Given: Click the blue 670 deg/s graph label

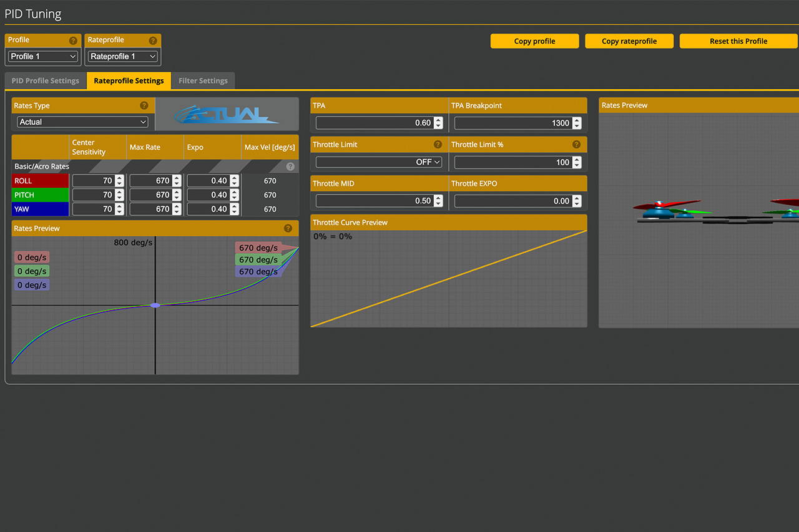Looking at the screenshot, I should point(258,271).
